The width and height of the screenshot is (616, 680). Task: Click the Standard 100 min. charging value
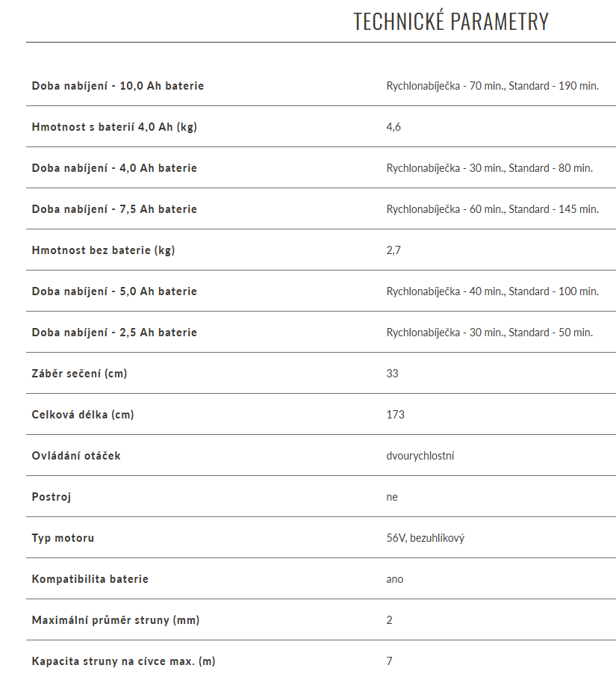click(493, 291)
